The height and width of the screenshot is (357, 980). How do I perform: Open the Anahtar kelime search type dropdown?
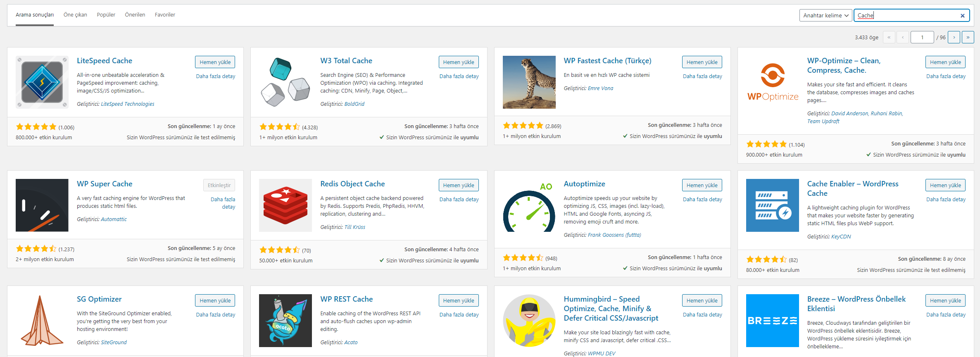coord(825,15)
